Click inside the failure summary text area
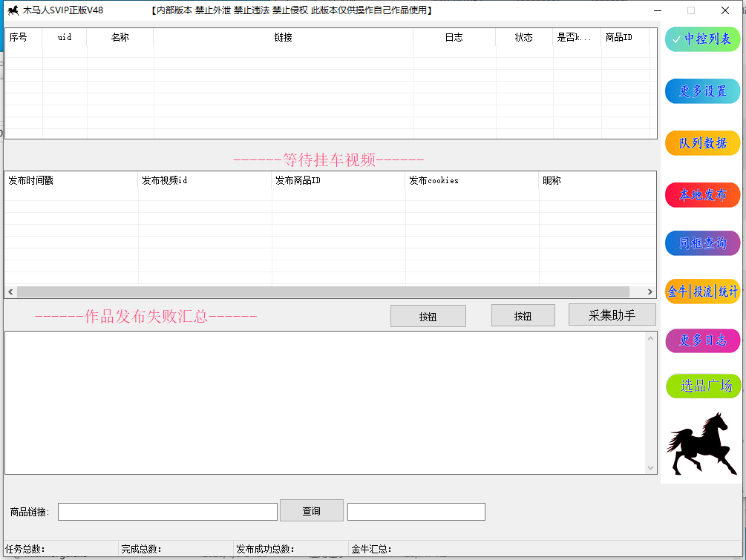This screenshot has height=560, width=746. [x=326, y=403]
